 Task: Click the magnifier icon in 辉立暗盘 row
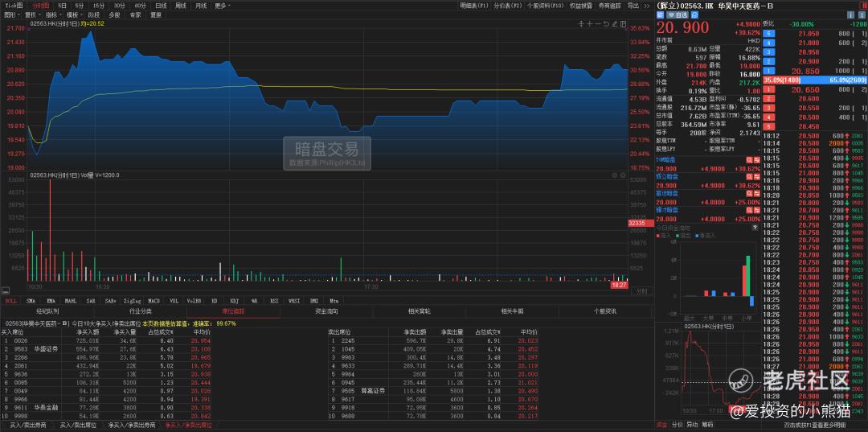pyautogui.click(x=750, y=177)
